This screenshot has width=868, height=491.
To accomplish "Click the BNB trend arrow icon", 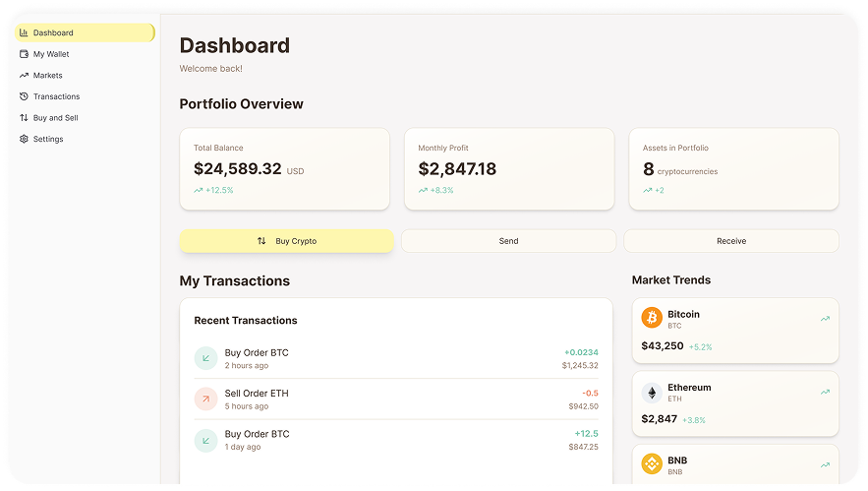I will [x=825, y=464].
